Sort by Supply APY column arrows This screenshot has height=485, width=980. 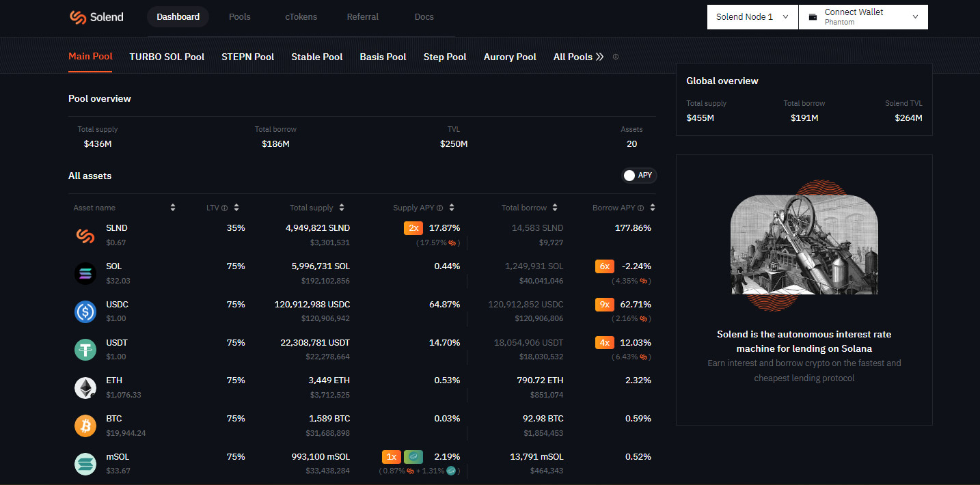452,208
